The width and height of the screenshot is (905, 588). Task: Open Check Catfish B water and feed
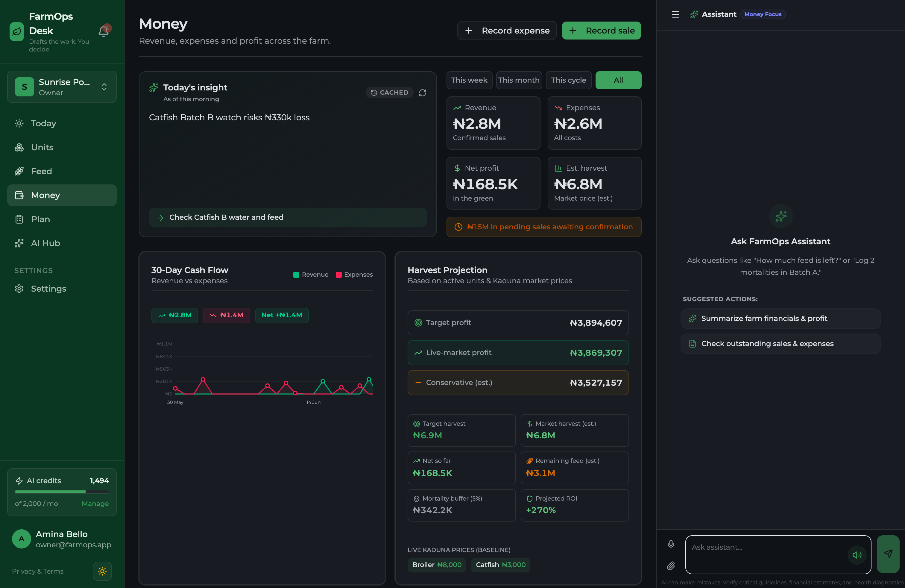288,217
